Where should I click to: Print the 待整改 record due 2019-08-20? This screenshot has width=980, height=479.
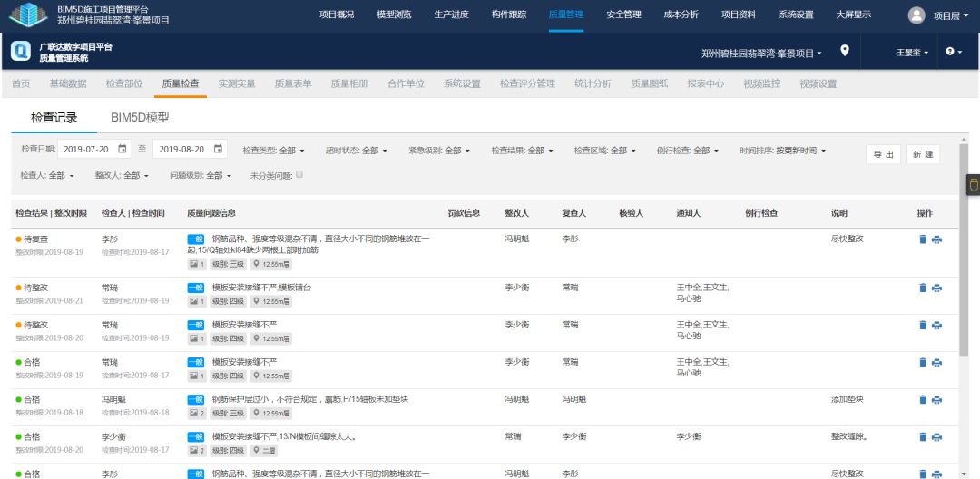[936, 326]
